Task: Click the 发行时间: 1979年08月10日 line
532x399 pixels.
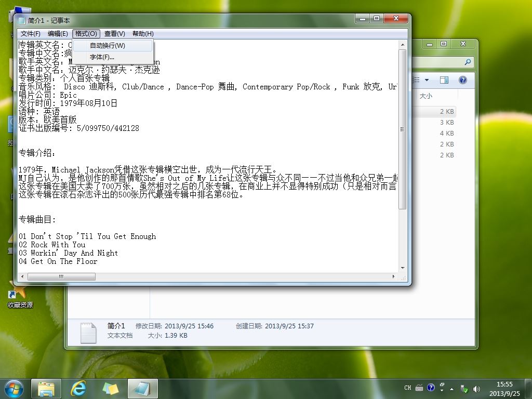Action: click(x=68, y=103)
